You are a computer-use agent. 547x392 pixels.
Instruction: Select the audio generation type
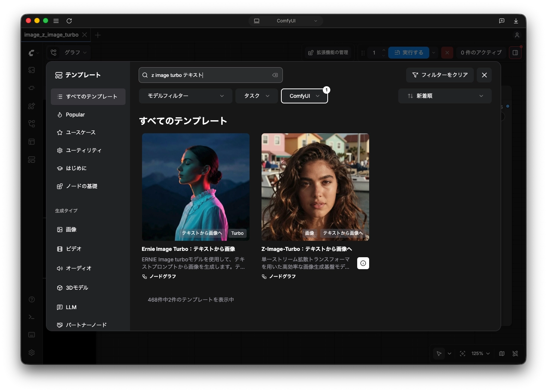88,268
